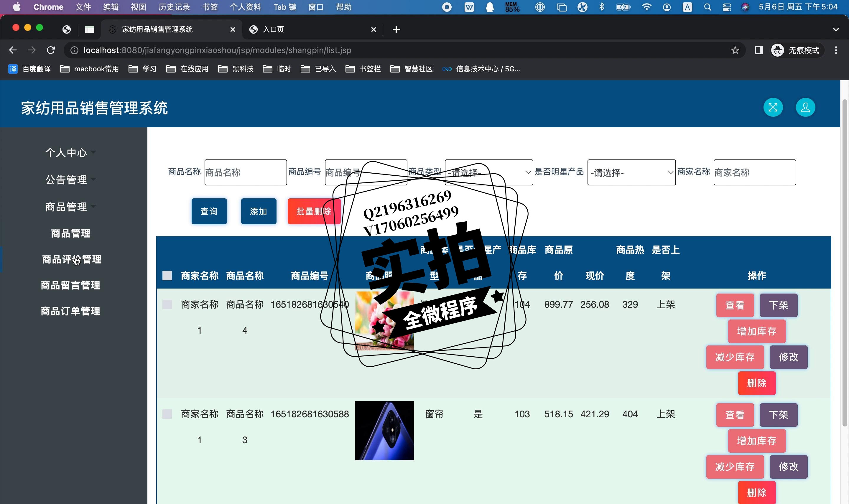Click the Bluetooth icon in menu bar

[601, 7]
